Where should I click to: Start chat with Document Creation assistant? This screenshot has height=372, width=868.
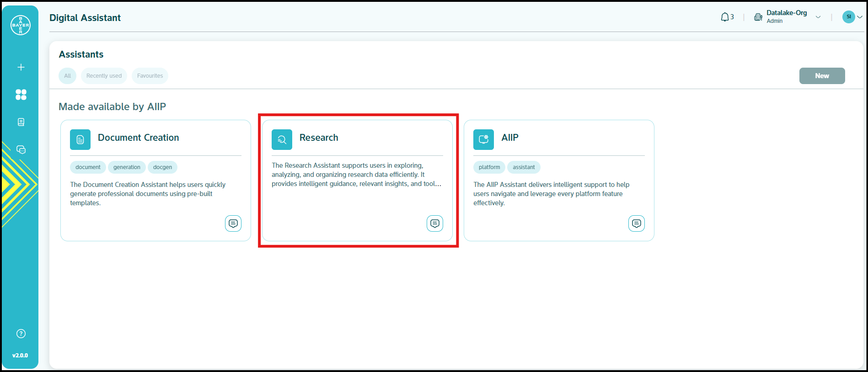coord(233,223)
